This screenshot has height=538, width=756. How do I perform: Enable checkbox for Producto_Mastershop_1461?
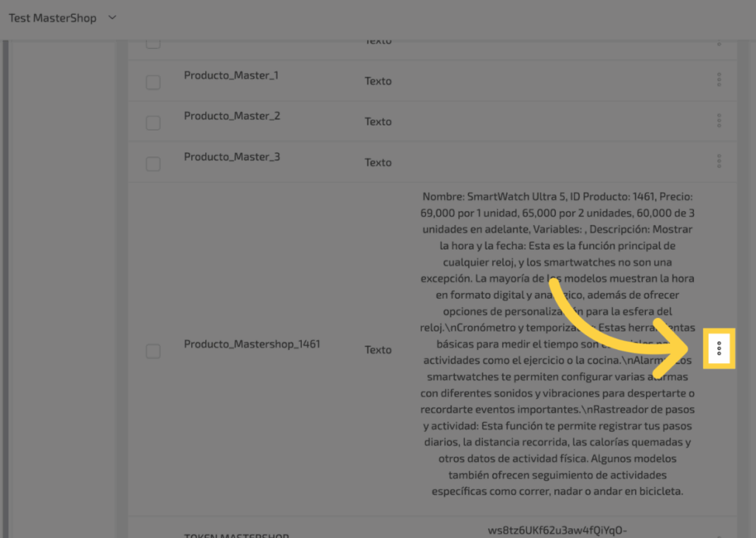153,351
